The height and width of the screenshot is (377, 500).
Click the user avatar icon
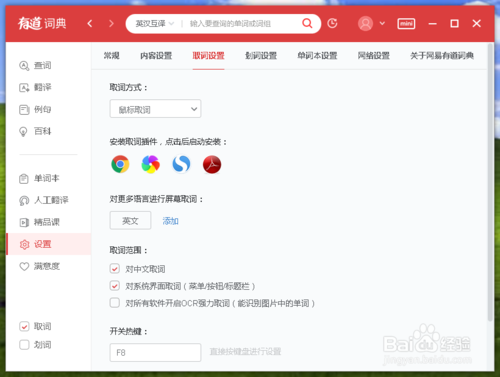coord(365,23)
